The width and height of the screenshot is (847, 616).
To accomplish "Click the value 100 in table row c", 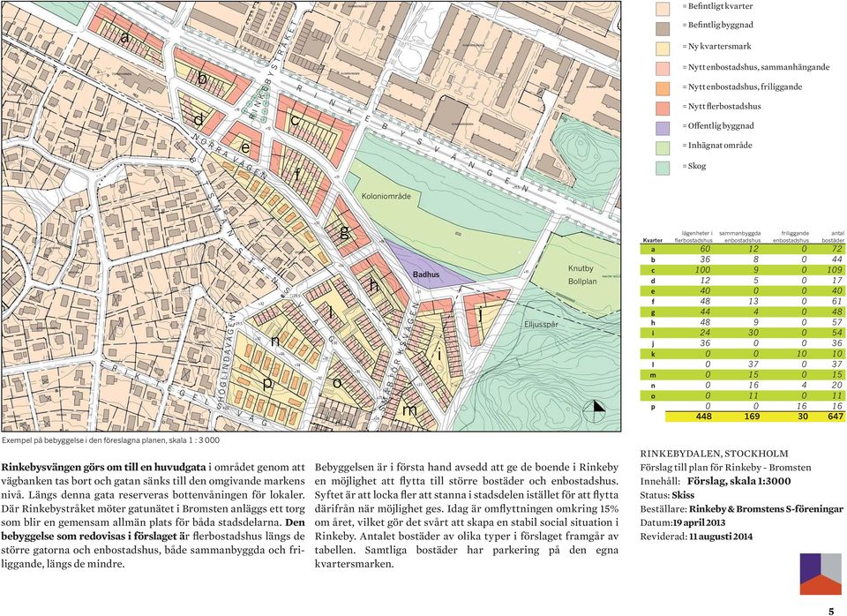I will (703, 269).
